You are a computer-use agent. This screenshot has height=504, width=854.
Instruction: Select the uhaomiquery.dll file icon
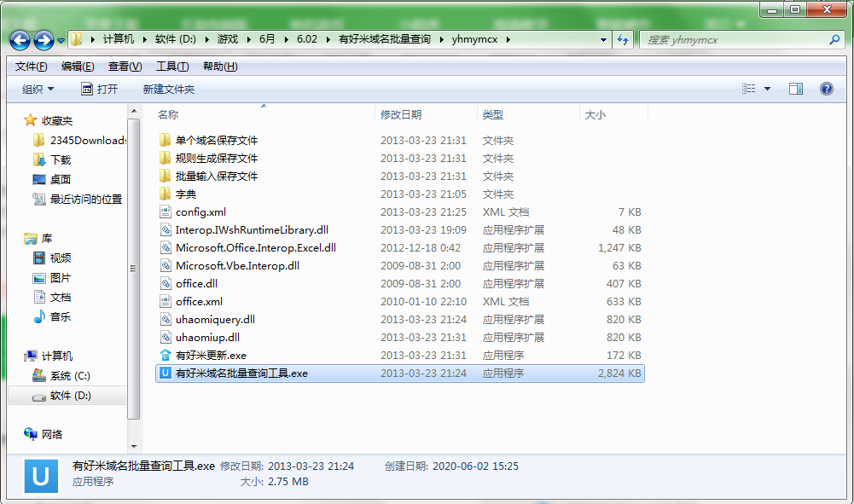click(x=165, y=320)
